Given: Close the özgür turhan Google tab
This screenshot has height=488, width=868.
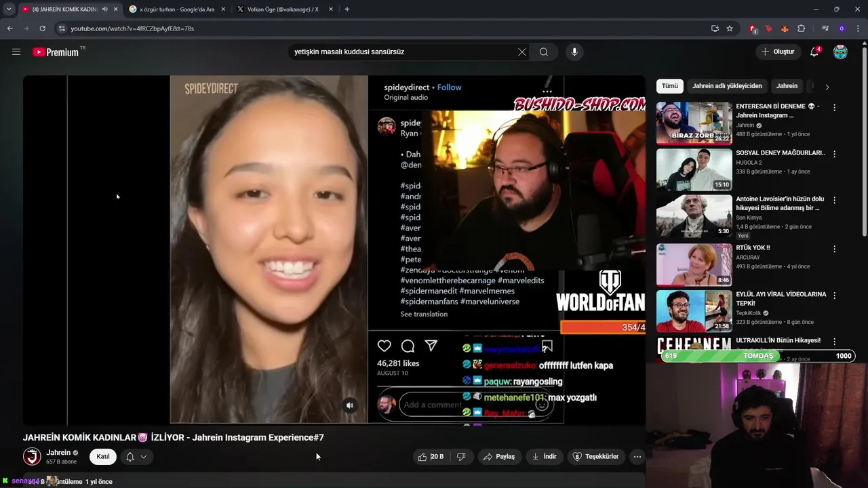Looking at the screenshot, I should click(223, 9).
